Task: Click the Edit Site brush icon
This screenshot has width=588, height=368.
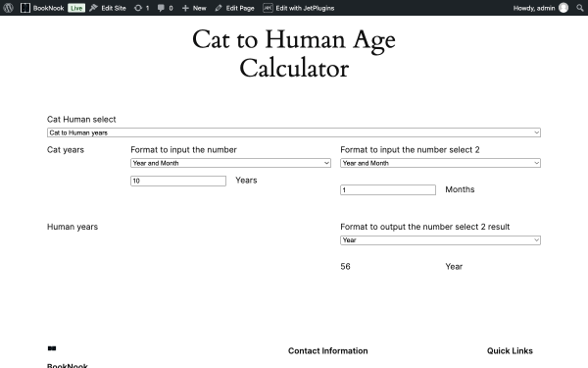Action: pos(93,8)
